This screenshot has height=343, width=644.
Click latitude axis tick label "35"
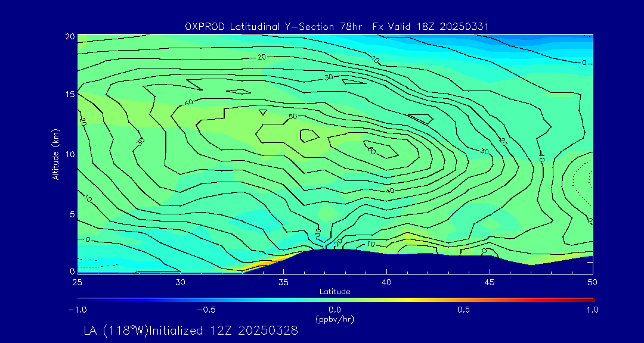click(x=283, y=282)
